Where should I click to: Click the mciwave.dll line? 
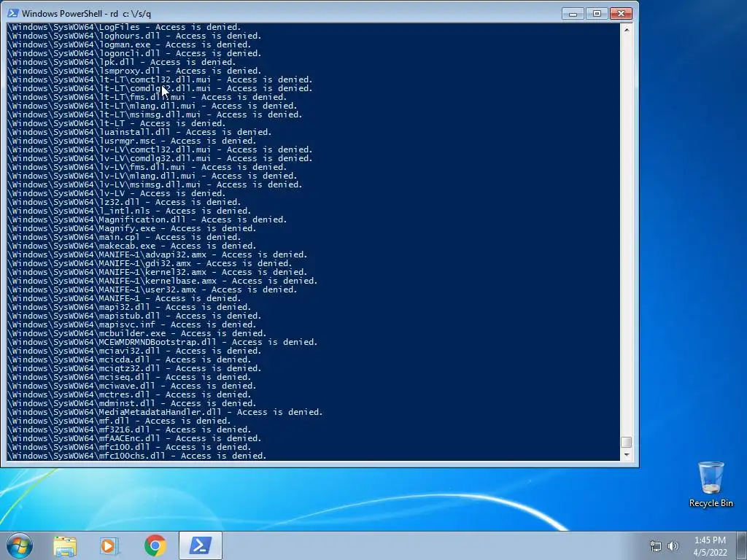pyautogui.click(x=132, y=386)
